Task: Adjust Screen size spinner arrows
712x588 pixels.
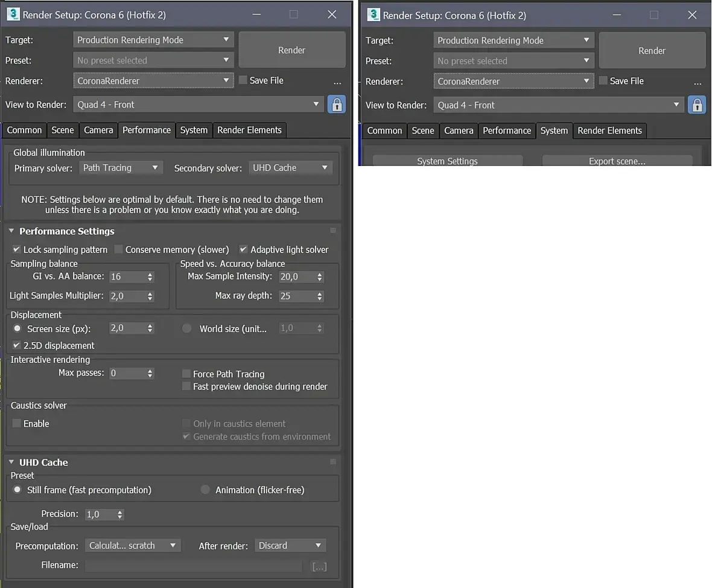Action: [x=150, y=328]
